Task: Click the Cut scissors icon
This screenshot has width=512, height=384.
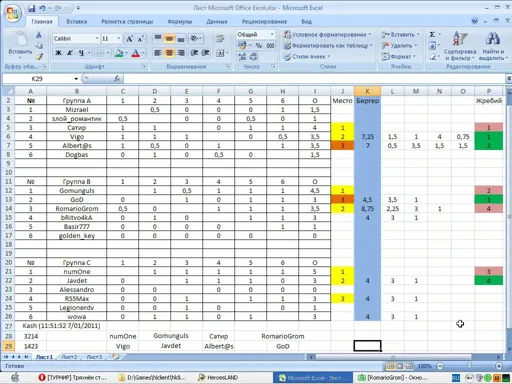Action: 39,35
